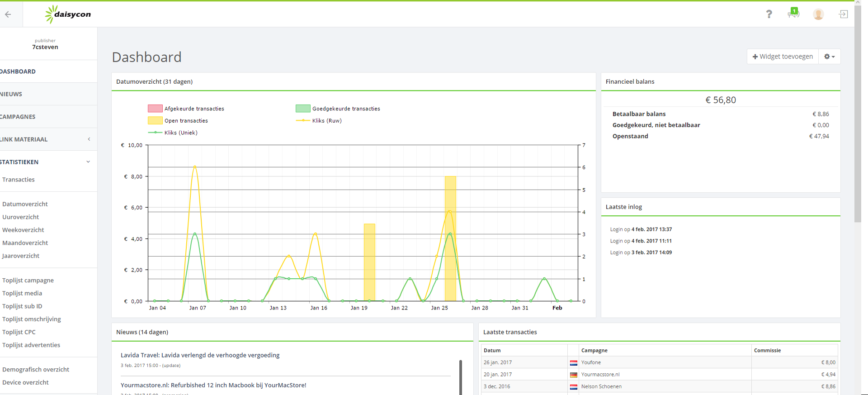Click Login op 3 feb. 2017 14:09
Screen dimensions: 868x395
coord(641,252)
